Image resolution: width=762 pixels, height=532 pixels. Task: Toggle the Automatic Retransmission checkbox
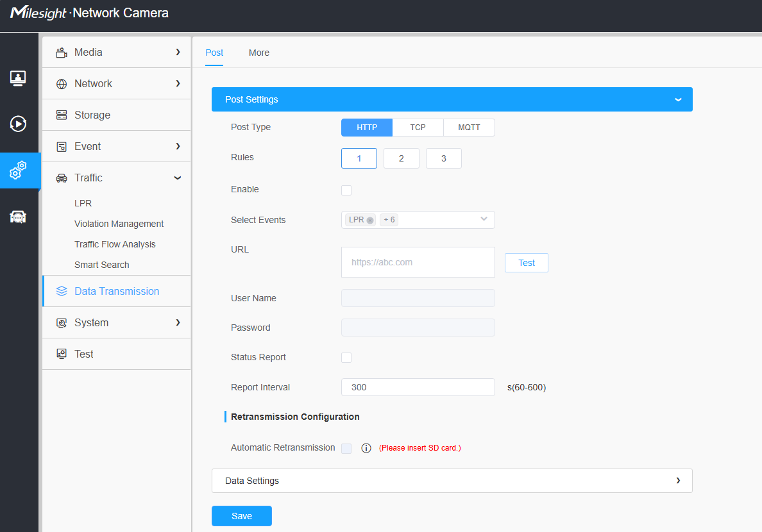click(x=346, y=449)
